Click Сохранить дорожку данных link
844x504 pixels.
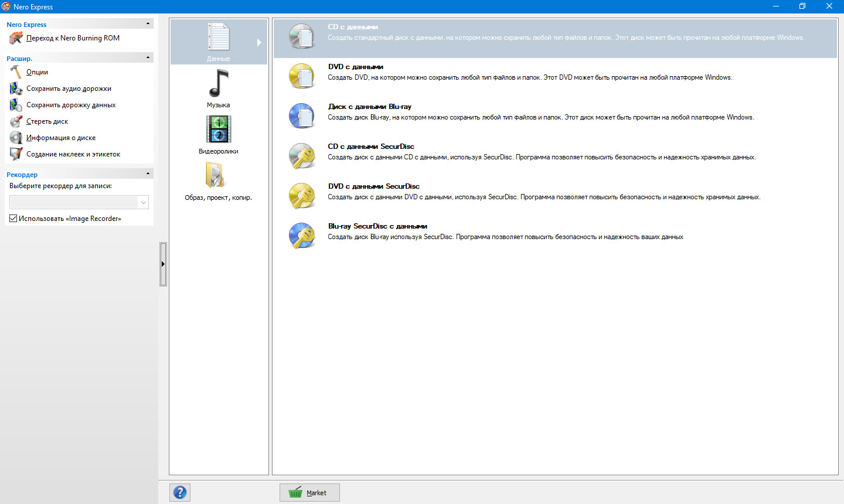[x=71, y=105]
